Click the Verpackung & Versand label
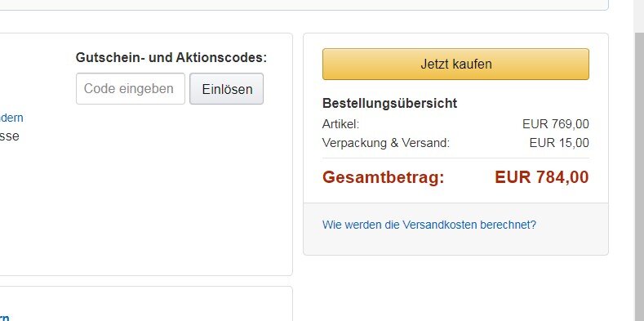 (386, 143)
